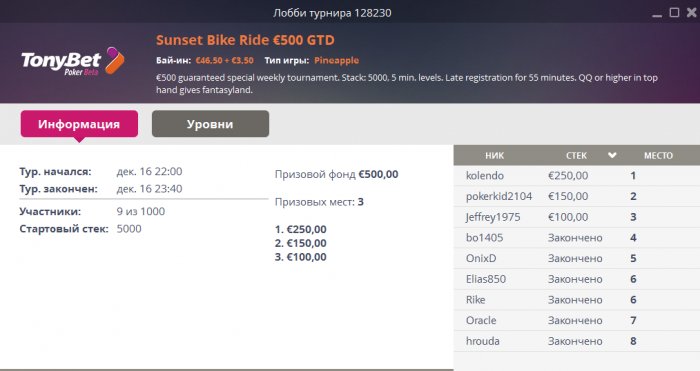This screenshot has height=371, width=700.
Task: Click the hrouda player row
Action: [577, 341]
